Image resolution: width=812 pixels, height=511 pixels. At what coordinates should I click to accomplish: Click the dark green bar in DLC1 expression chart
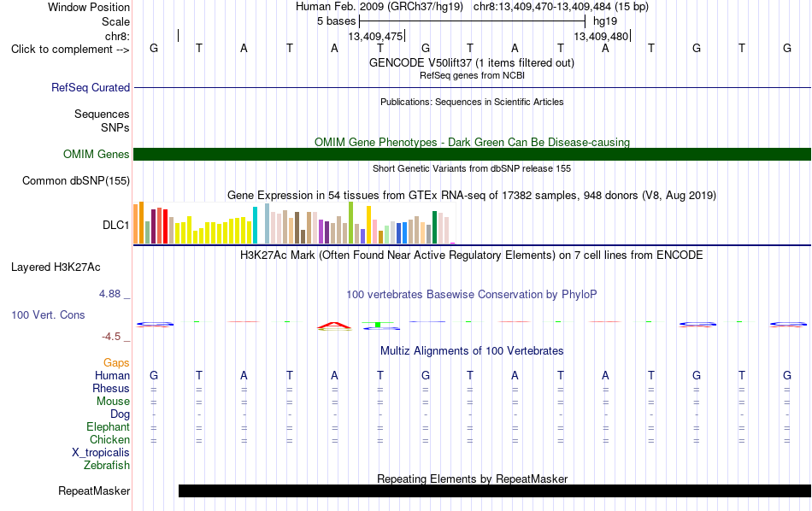pyautogui.click(x=434, y=227)
